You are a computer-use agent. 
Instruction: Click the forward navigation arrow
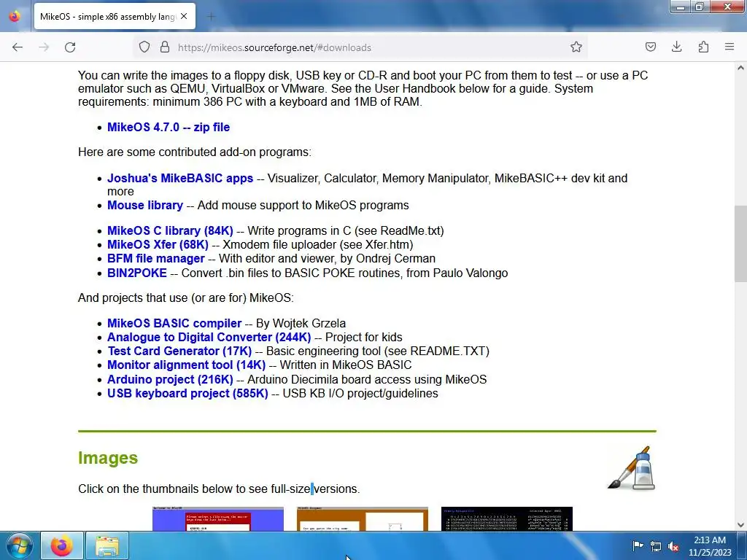click(44, 47)
